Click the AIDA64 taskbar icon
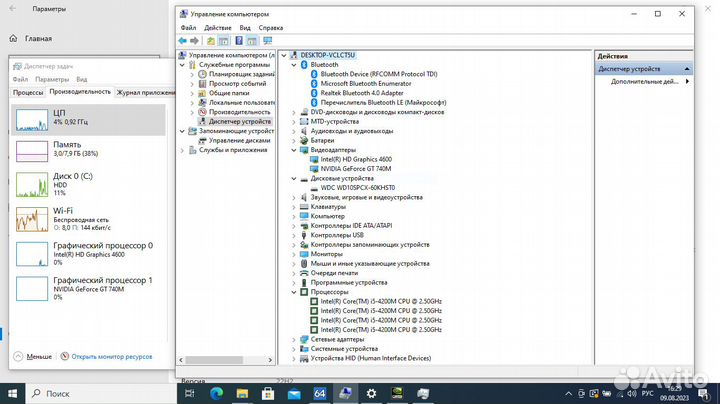 [x=320, y=393]
